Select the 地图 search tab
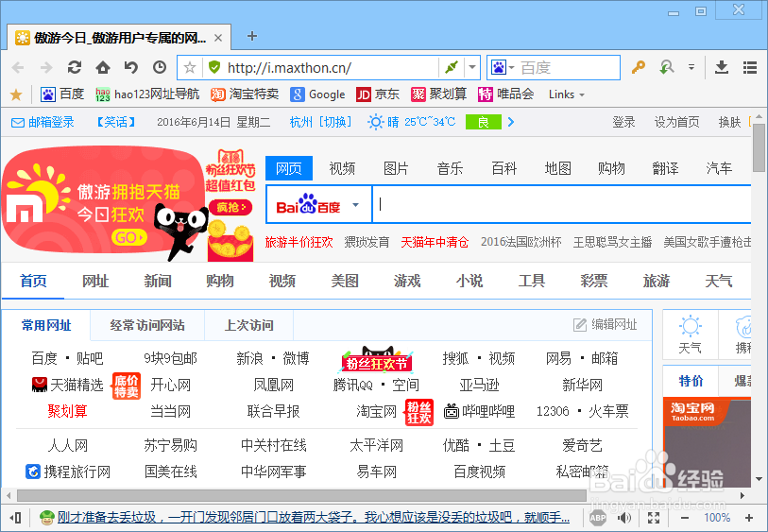The image size is (768, 532). click(557, 168)
